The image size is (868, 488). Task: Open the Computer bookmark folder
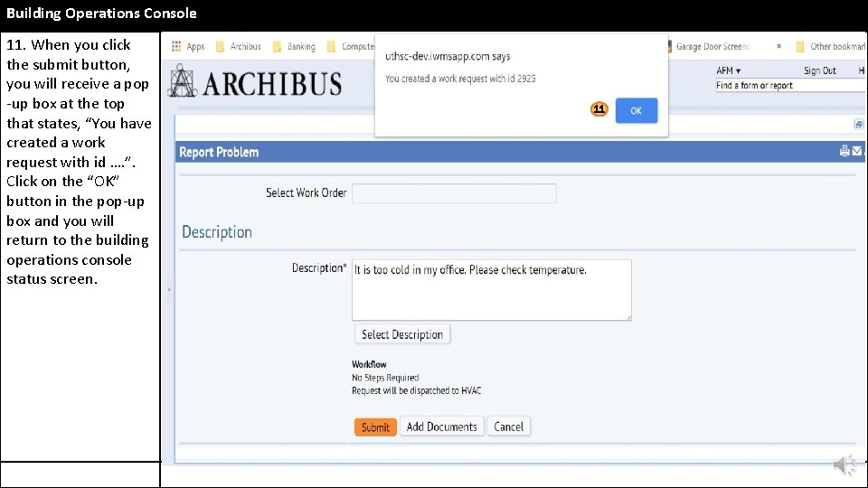(x=351, y=46)
